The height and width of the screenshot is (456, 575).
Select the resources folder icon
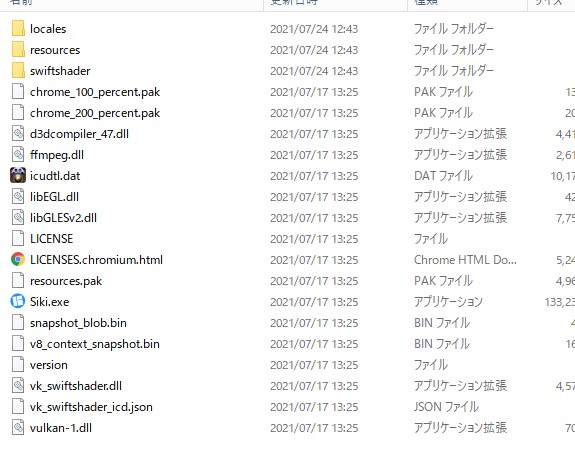(x=18, y=50)
